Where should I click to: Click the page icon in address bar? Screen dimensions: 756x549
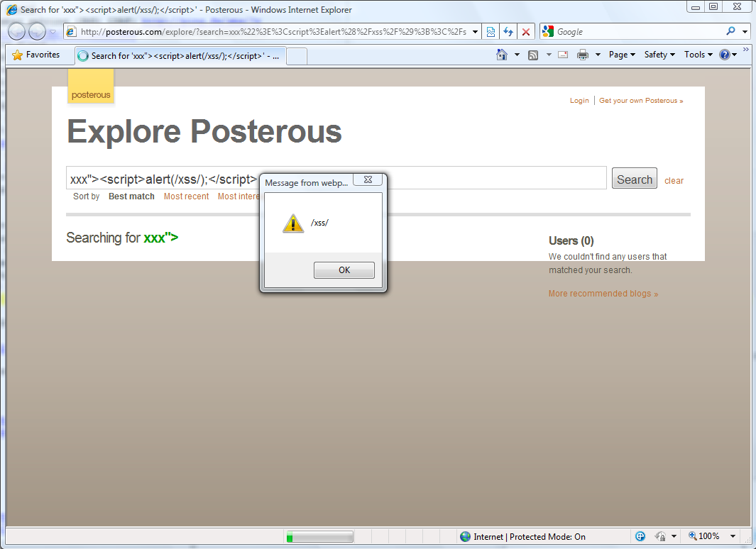pos(71,32)
